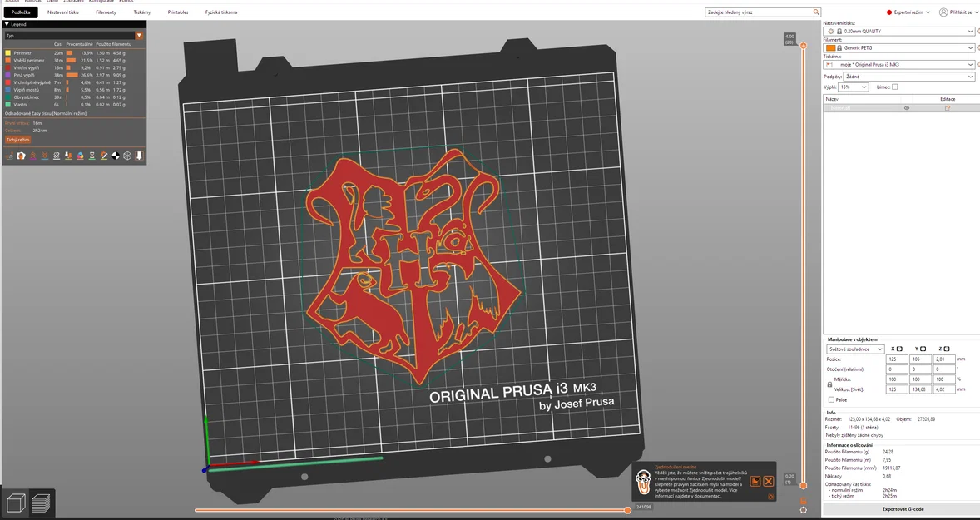Image resolution: width=980 pixels, height=520 pixels.
Task: Toggle Tool changes icon in legend toolbar
Action: click(x=68, y=156)
